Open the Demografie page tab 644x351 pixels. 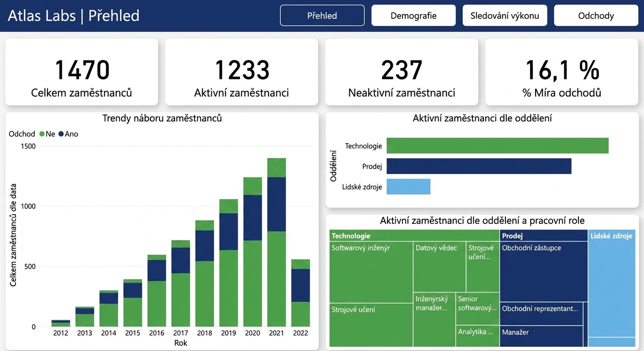[413, 16]
